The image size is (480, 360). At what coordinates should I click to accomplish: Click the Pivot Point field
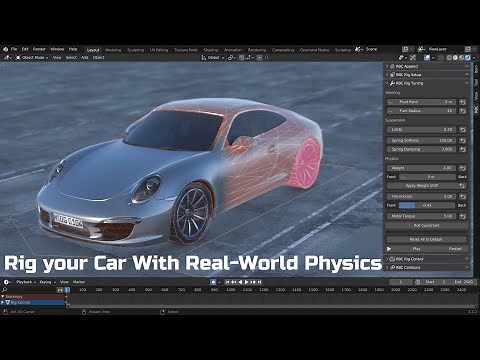tap(421, 102)
